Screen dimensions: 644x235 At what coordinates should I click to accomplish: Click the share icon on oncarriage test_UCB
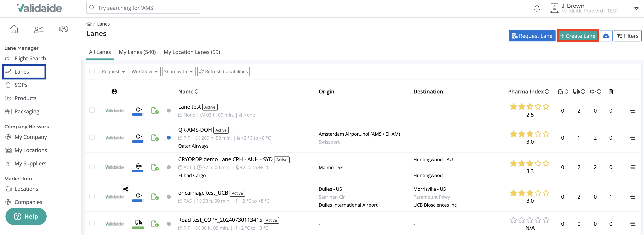(126, 189)
